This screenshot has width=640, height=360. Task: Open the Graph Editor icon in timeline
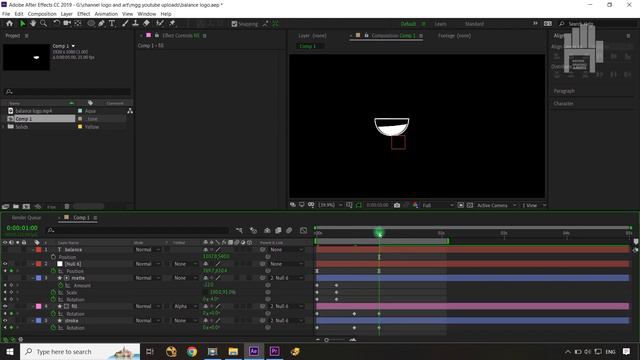pos(303,231)
